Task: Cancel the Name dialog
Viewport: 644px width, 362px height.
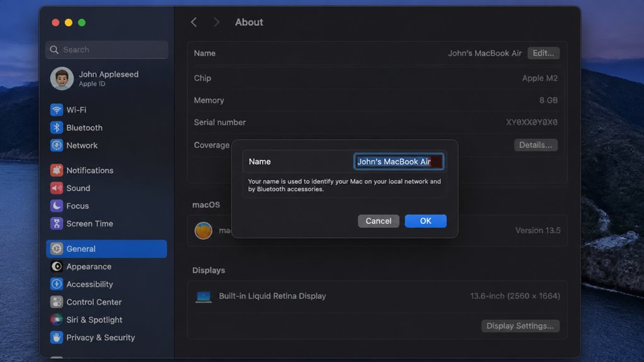Action: coord(378,221)
